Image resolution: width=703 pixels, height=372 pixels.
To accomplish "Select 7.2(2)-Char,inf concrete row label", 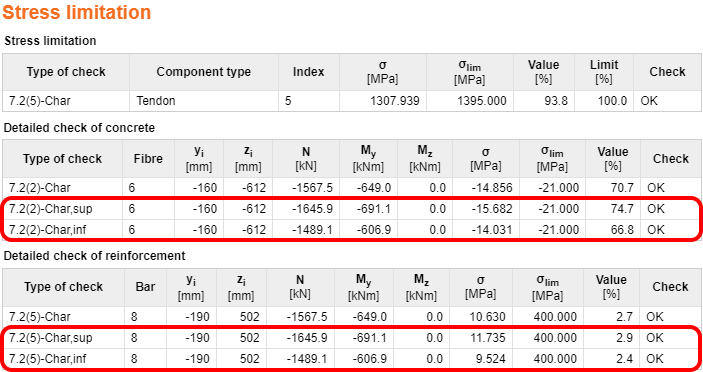I will click(48, 230).
